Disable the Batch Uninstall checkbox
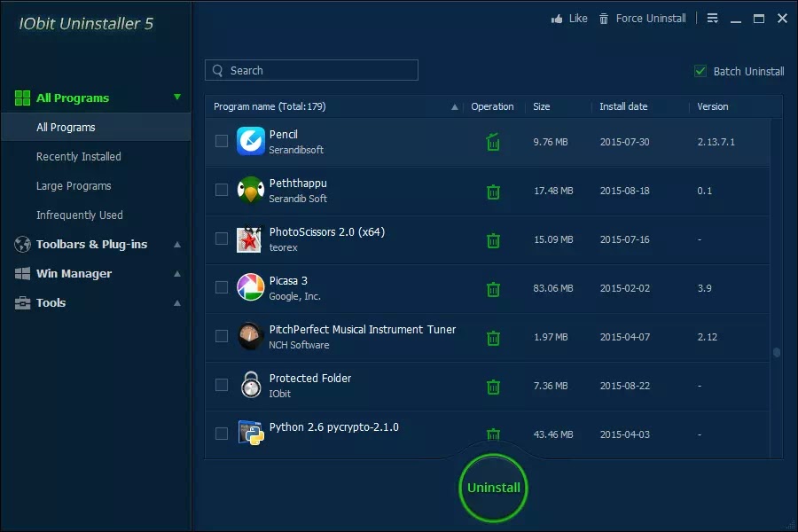 [x=700, y=71]
